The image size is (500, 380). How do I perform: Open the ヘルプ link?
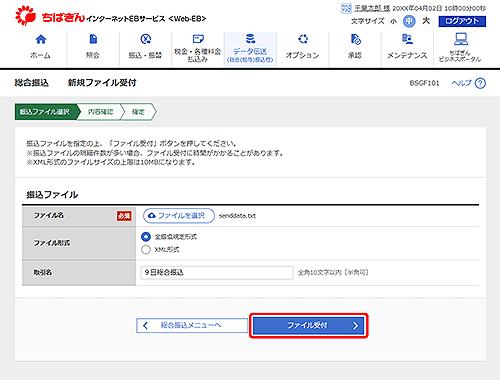click(461, 83)
